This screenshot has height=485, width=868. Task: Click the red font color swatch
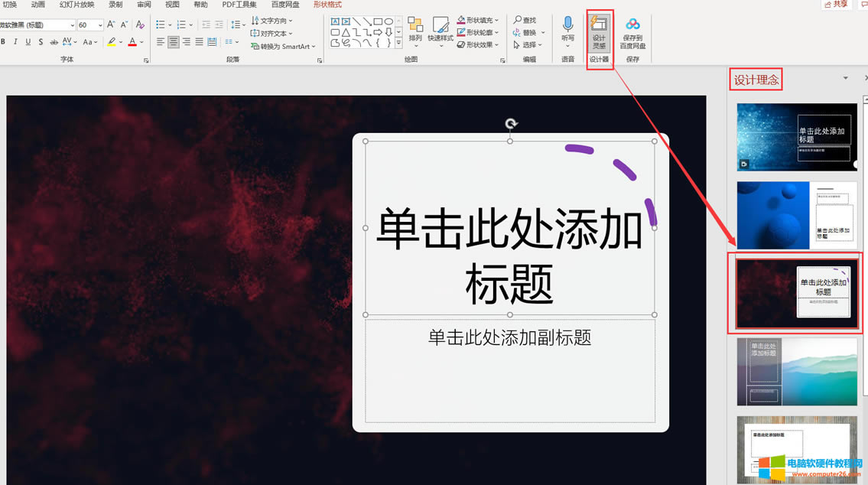click(132, 42)
